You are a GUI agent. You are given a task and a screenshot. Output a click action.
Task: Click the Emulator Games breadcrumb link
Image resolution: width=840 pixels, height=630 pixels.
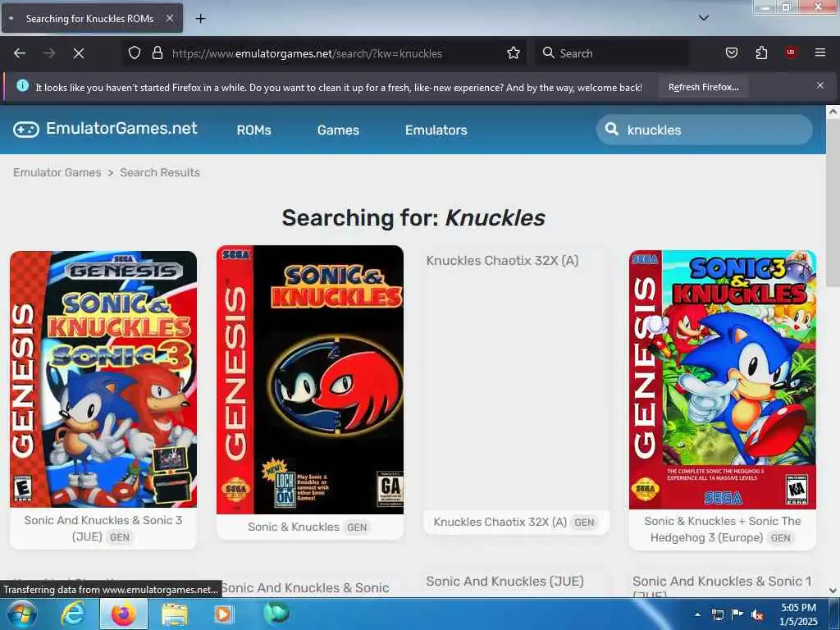pyautogui.click(x=57, y=172)
